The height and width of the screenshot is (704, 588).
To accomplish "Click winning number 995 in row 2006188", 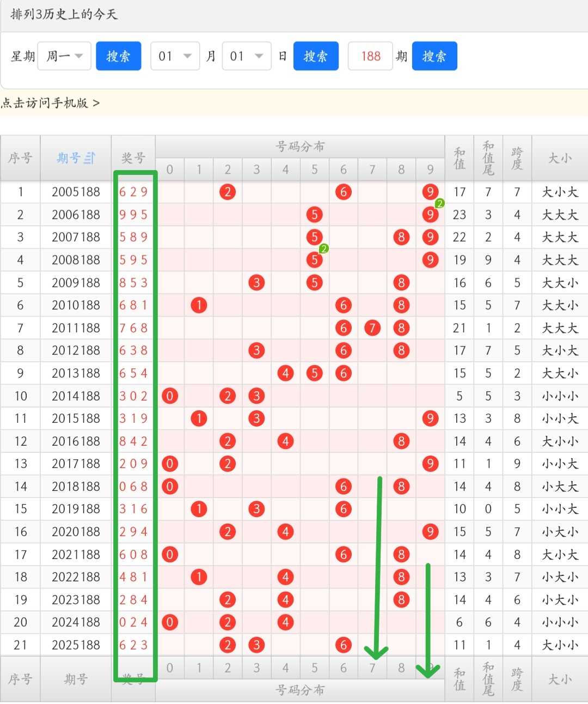I will [x=133, y=215].
